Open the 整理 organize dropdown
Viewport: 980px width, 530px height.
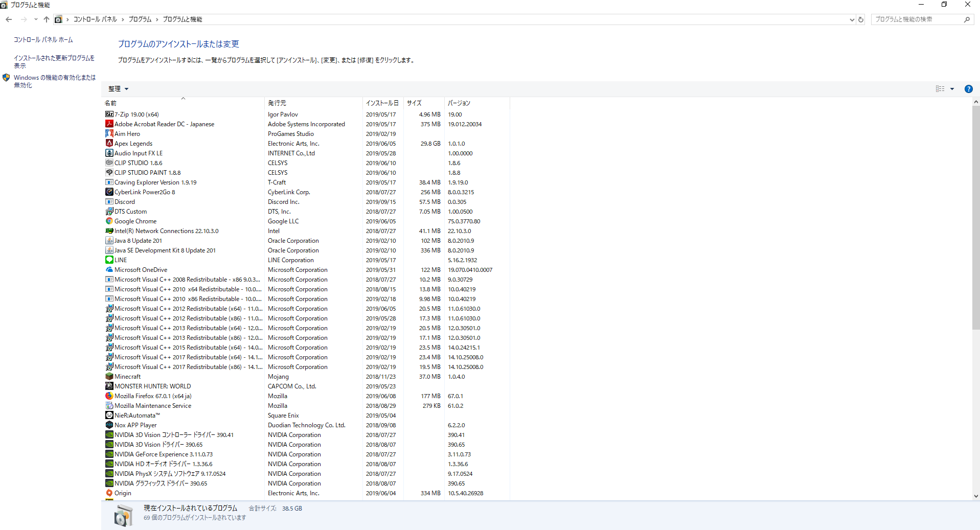(x=118, y=89)
